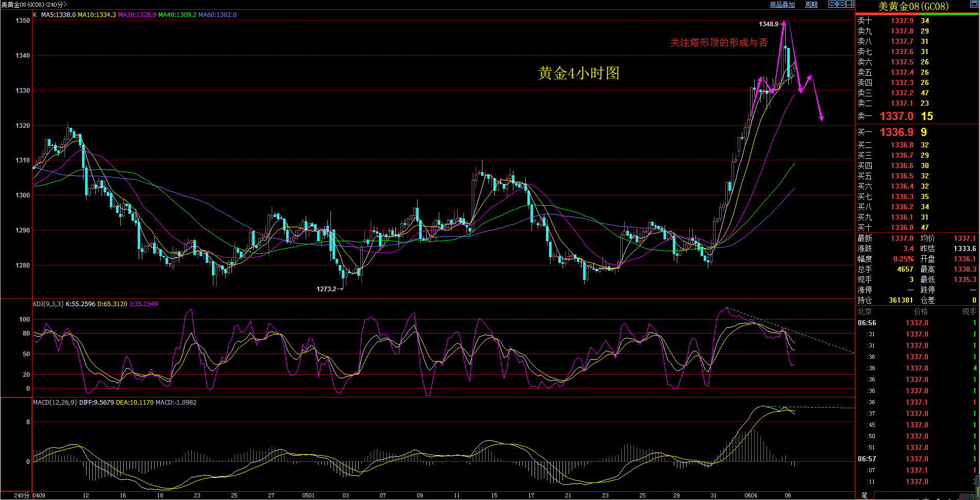Click the chart title 美黄金08 (GC08) <240分>
Image resolution: width=980 pixels, height=500 pixels.
pos(34,5)
